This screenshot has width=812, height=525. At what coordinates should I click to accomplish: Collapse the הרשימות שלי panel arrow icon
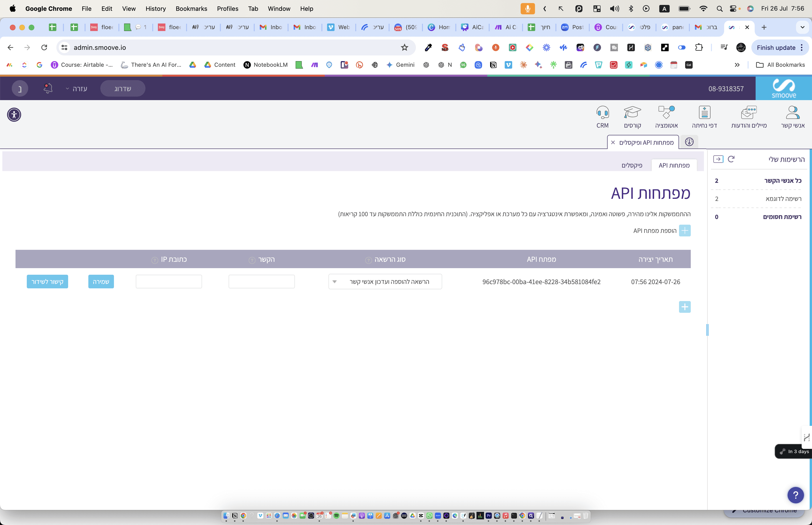[x=718, y=159]
